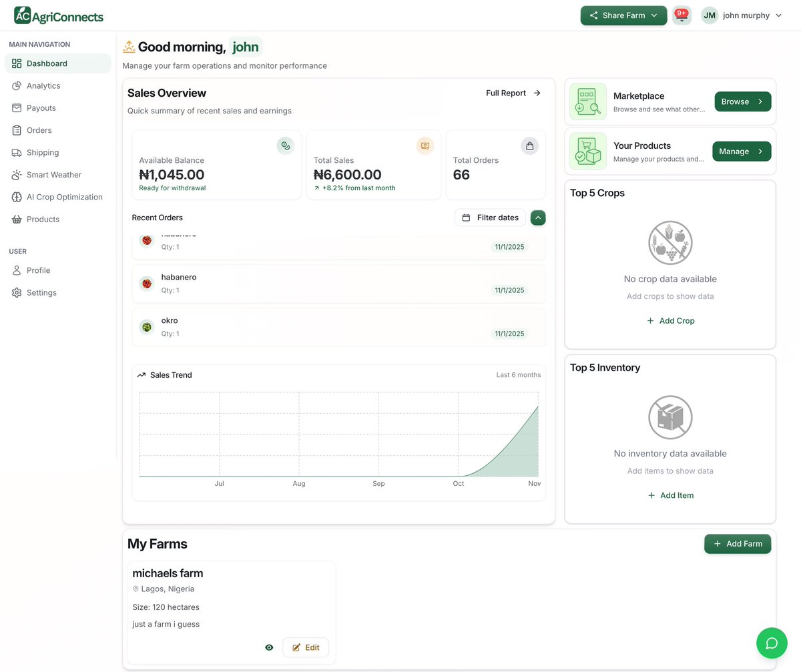Click the Your Products box icon

coord(588,151)
